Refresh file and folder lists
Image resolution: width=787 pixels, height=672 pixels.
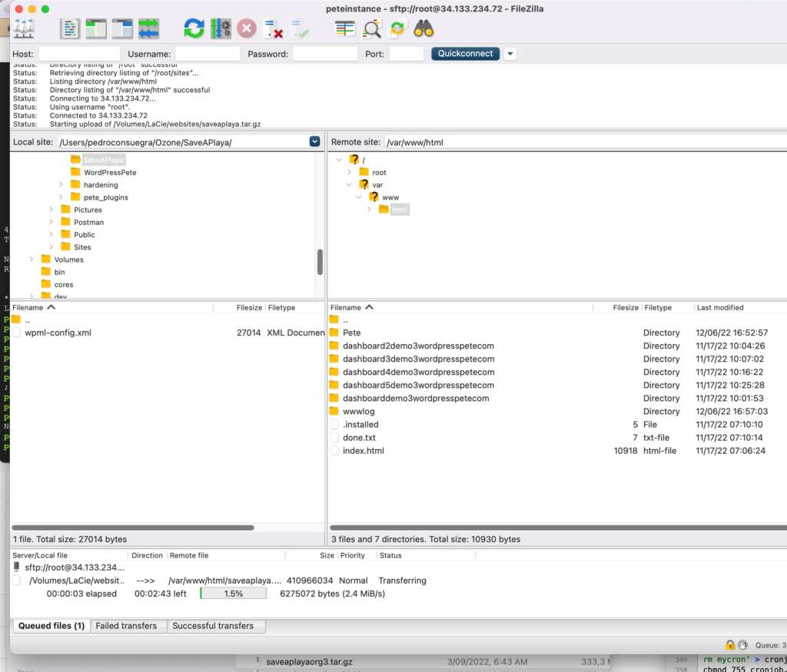coord(194,29)
